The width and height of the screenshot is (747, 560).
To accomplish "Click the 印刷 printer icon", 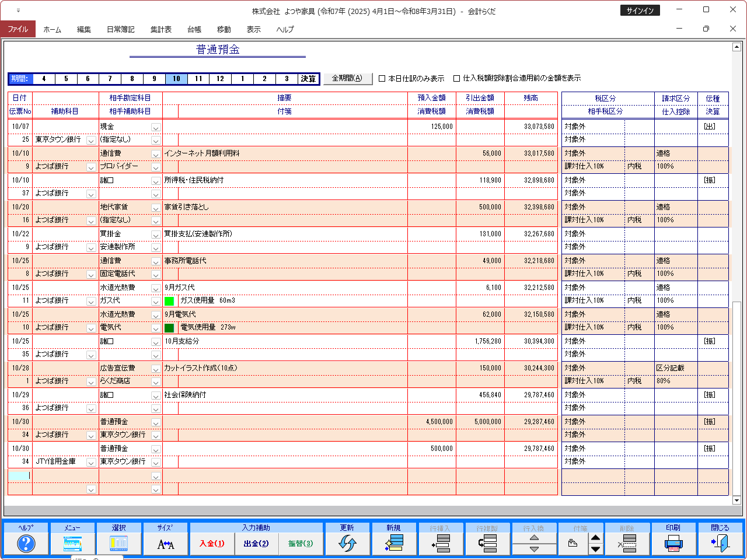I will [673, 544].
